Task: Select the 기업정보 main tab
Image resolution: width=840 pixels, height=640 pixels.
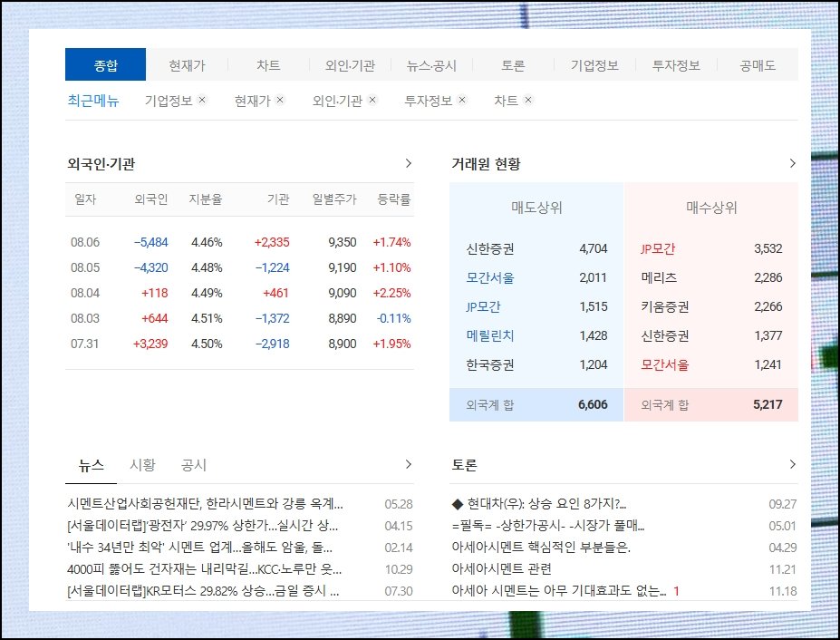Action: click(x=594, y=65)
